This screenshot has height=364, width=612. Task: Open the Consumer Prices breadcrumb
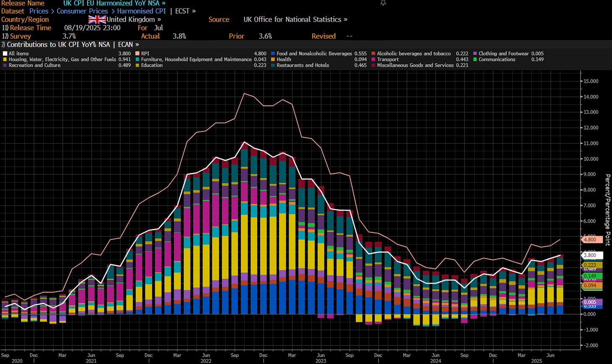(x=82, y=11)
